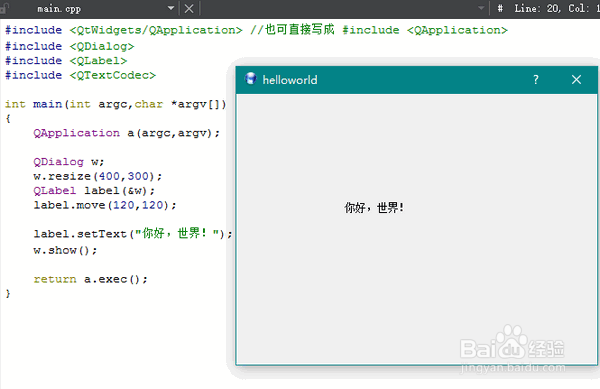Click the lock icon left of main.cpp
The width and height of the screenshot is (600, 389).
pyautogui.click(x=5, y=8)
